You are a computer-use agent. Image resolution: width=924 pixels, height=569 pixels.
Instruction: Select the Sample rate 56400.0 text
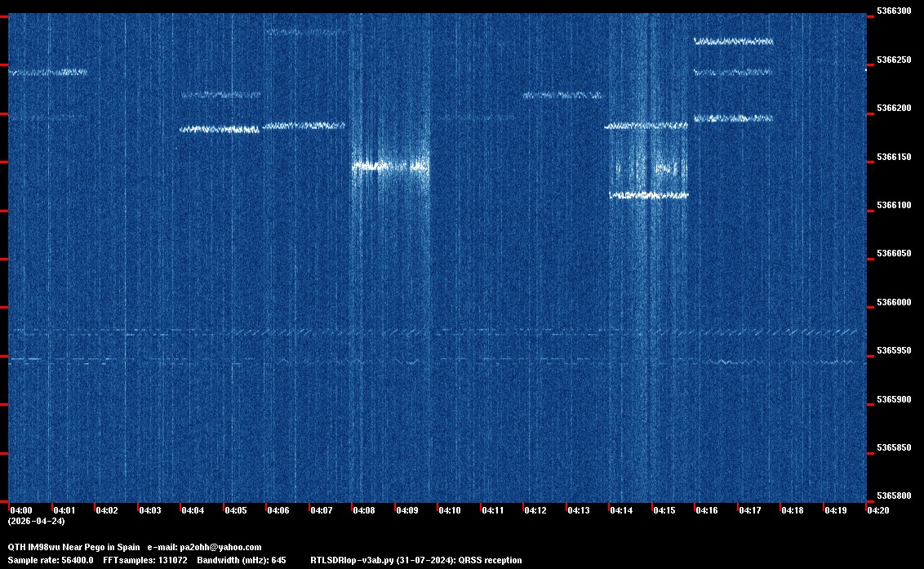51,560
